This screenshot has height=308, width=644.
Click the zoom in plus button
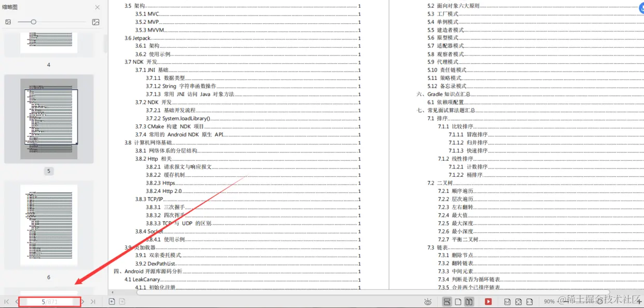639,301
